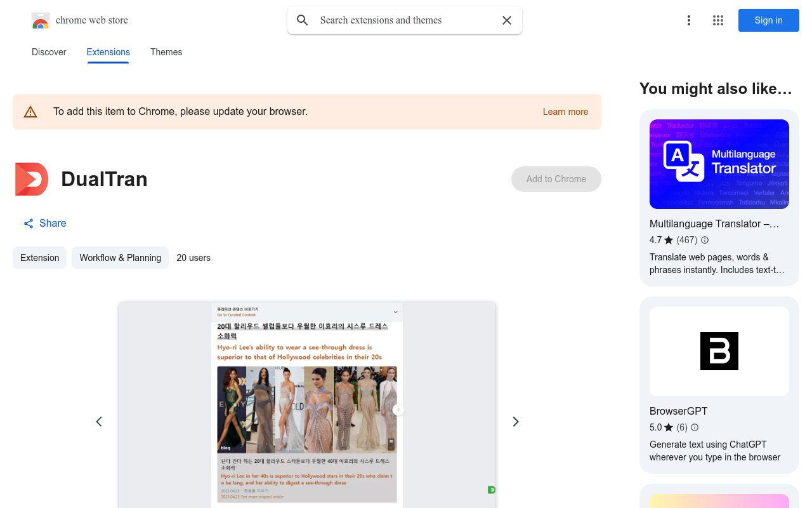Click the 4.7 rating star
Image resolution: width=812 pixels, height=508 pixels.
pyautogui.click(x=669, y=240)
